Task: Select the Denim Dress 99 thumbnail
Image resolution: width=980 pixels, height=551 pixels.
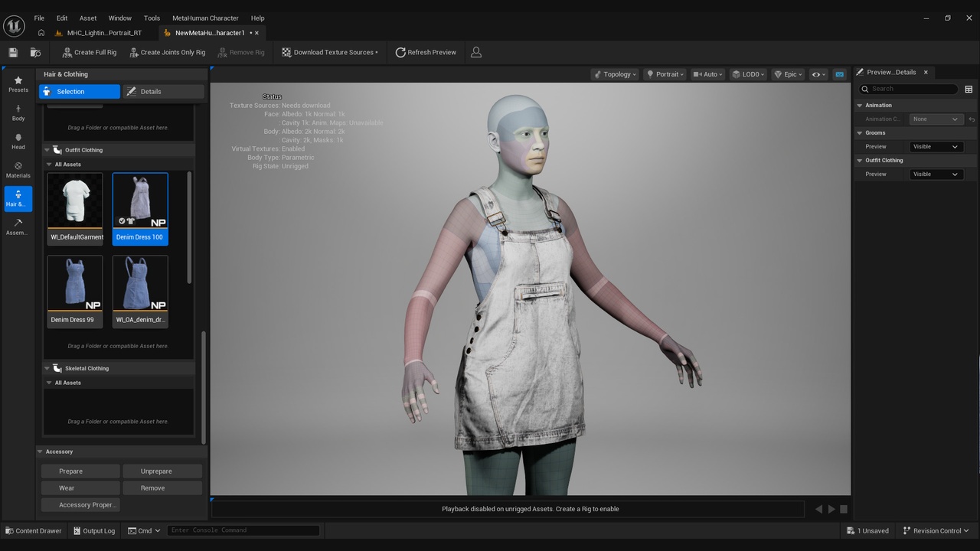Action: [x=75, y=292]
